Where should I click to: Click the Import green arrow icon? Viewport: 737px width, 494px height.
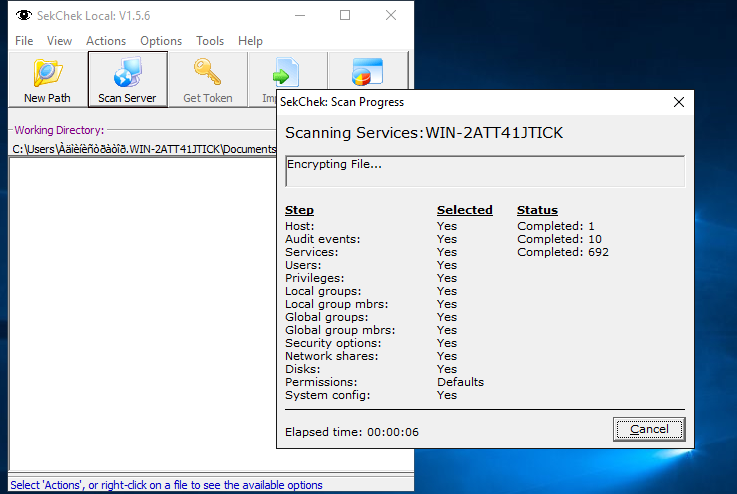286,73
